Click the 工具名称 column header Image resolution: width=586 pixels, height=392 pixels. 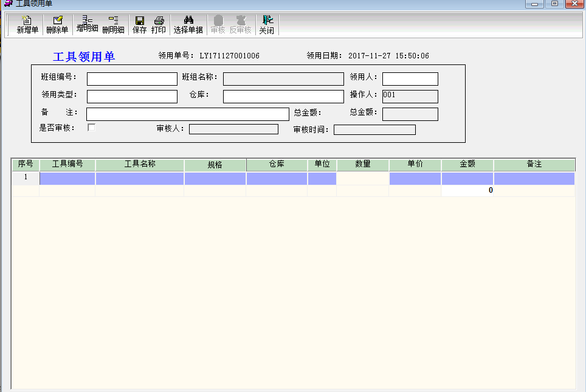pyautogui.click(x=140, y=165)
